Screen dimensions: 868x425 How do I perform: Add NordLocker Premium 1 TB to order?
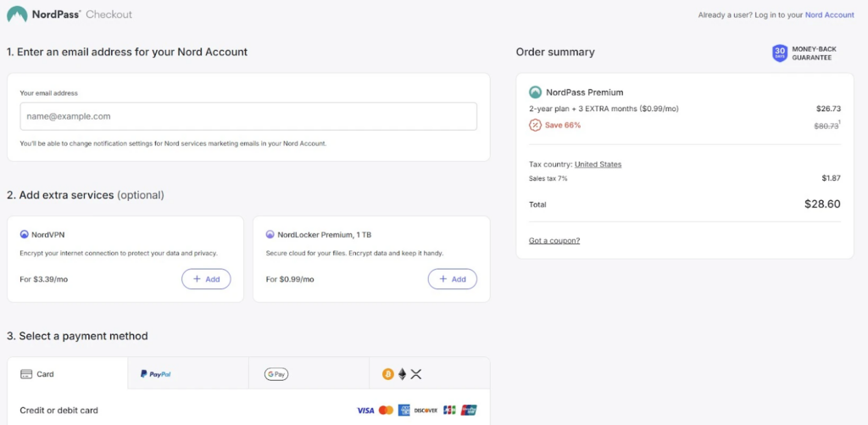453,279
